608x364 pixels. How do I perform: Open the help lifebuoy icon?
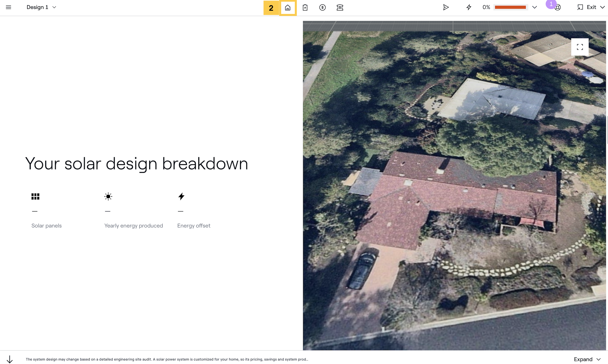click(558, 8)
